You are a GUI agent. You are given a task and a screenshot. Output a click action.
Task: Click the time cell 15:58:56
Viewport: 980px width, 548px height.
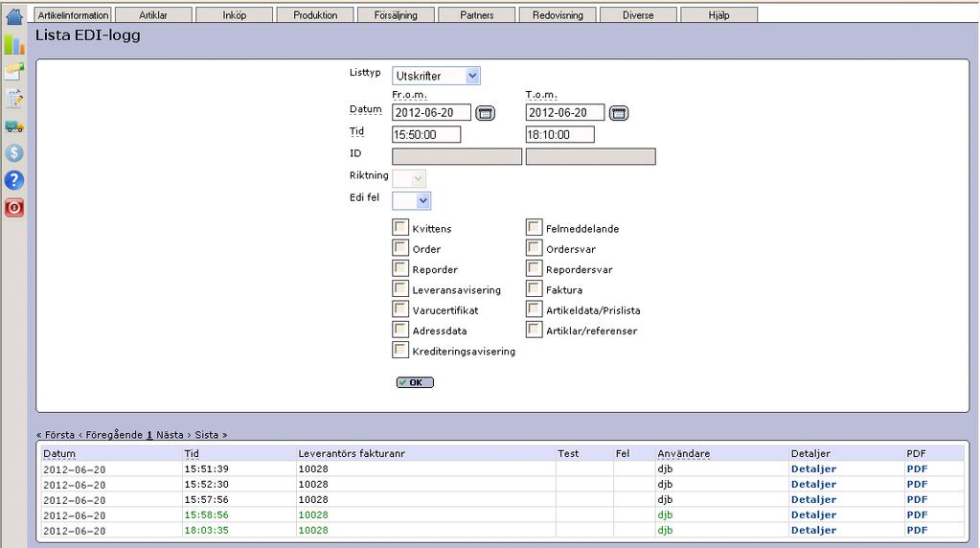click(206, 514)
